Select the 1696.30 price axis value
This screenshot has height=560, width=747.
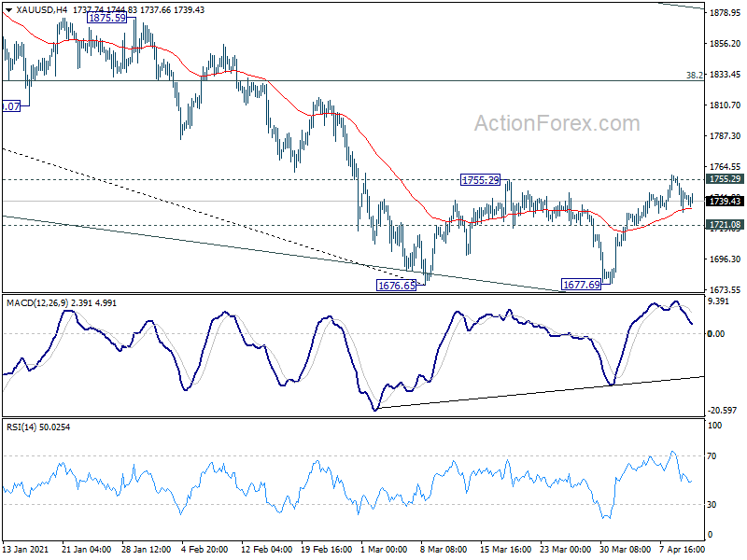click(725, 259)
